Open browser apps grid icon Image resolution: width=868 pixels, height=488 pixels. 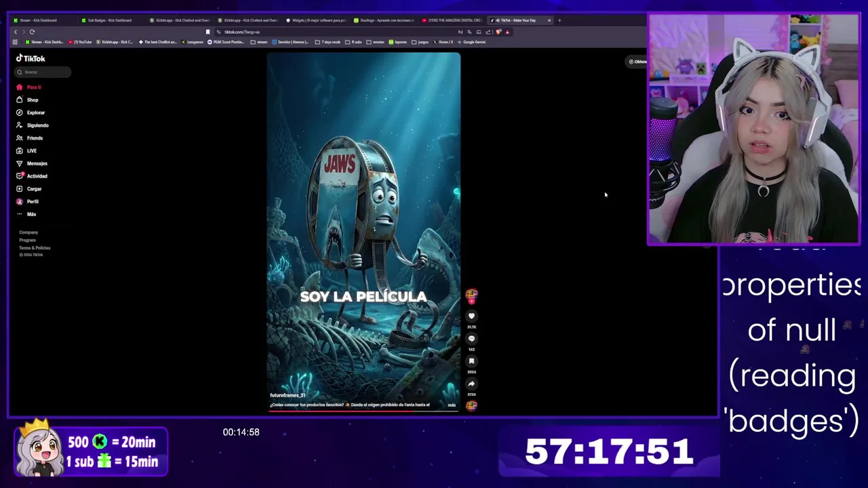click(15, 42)
